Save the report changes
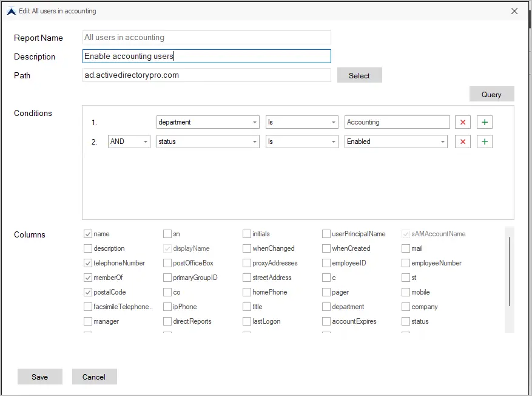532x396 pixels. tap(40, 377)
